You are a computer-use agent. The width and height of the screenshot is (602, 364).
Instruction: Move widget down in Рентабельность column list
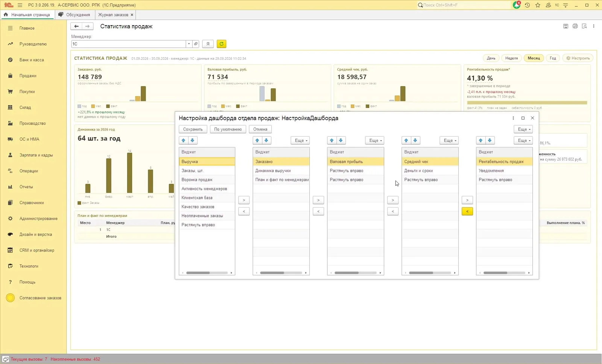[490, 140]
